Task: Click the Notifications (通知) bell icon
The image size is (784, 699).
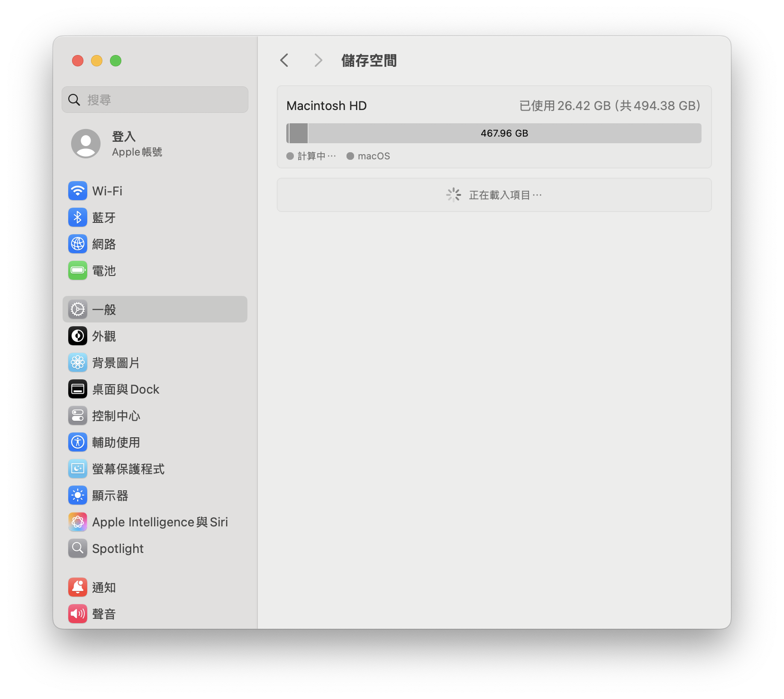Action: (78, 588)
